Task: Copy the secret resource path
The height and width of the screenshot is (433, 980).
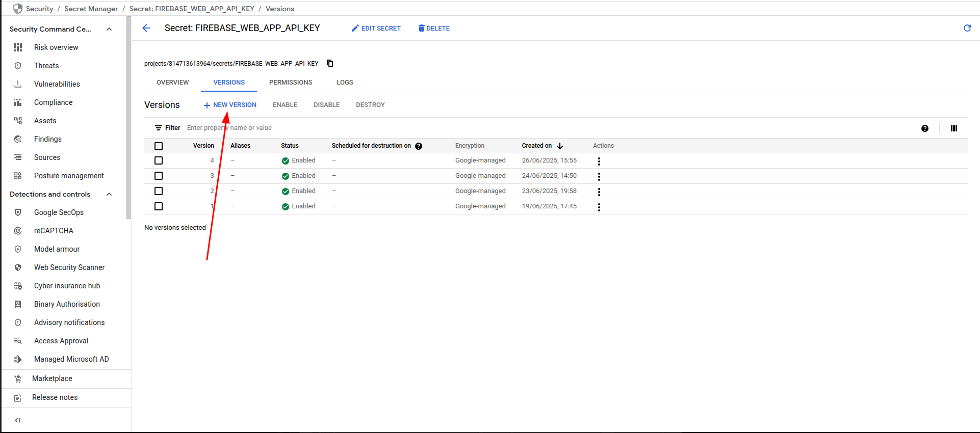Action: (330, 63)
